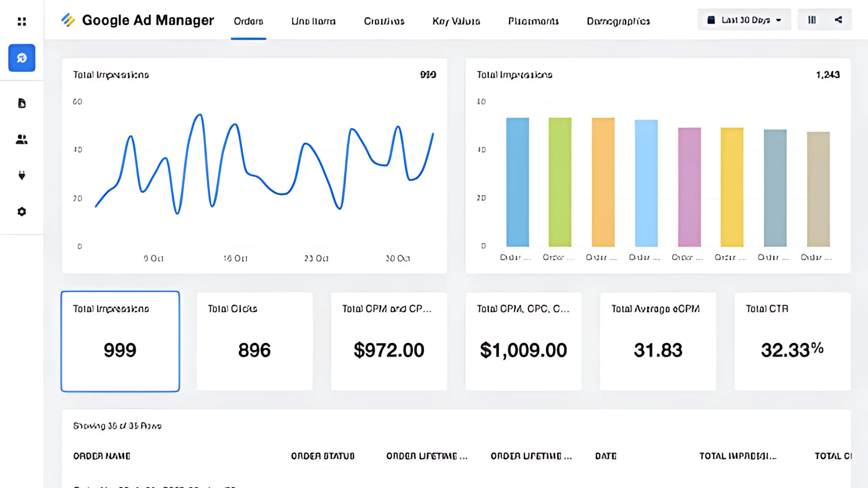Click the columns layout icon in header

click(812, 20)
